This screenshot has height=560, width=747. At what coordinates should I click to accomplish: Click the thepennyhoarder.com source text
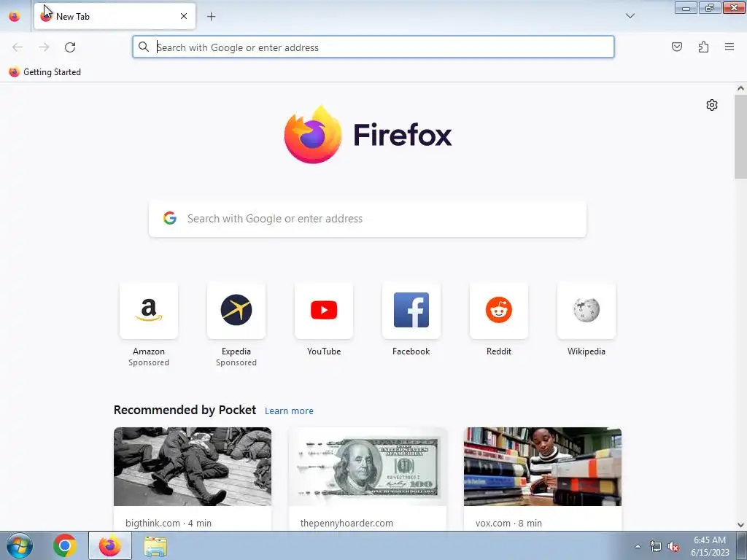coord(347,523)
